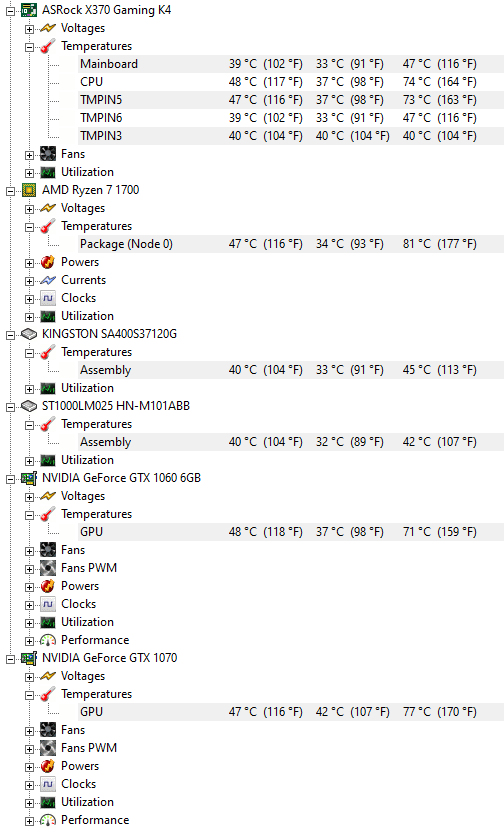Screen dimensions: 504x836
Task: Click the ST1000LM025 hard drive icon
Action: [x=29, y=406]
